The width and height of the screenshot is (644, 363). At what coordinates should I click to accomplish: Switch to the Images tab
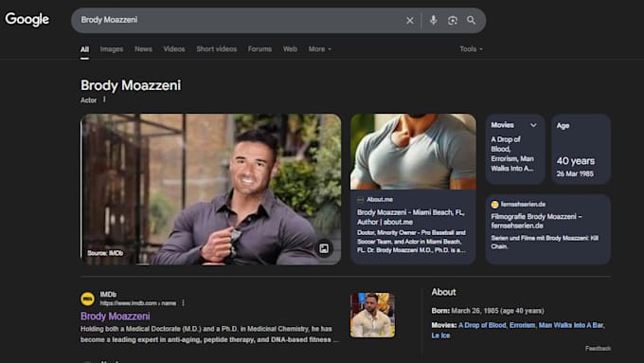point(112,49)
